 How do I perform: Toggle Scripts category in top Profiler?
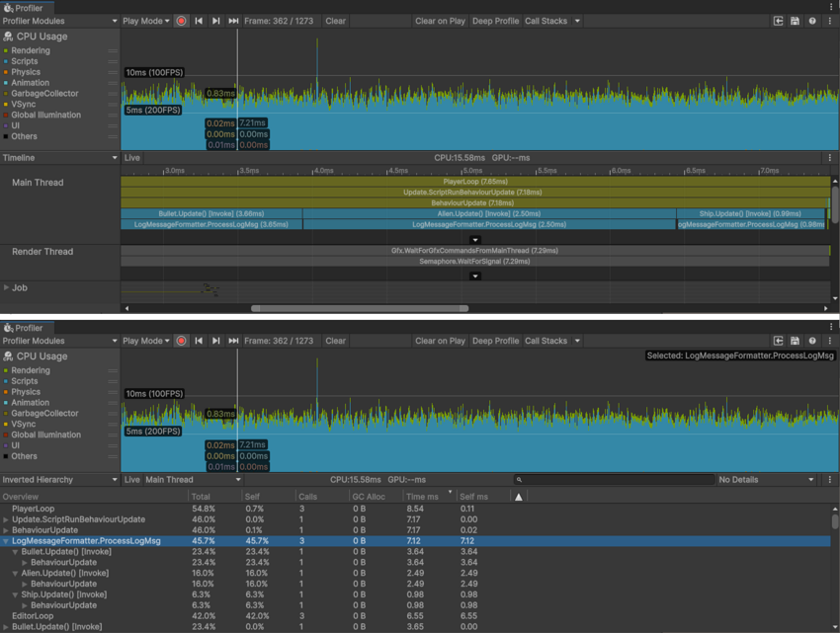(x=6, y=61)
